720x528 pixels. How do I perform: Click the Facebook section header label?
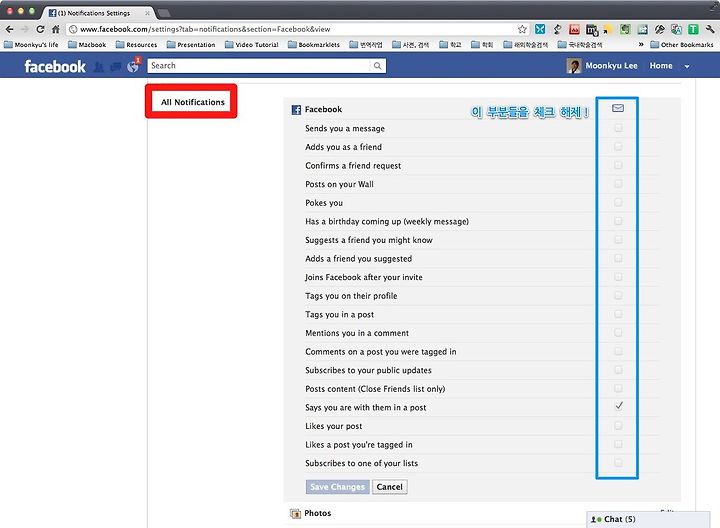coord(323,109)
